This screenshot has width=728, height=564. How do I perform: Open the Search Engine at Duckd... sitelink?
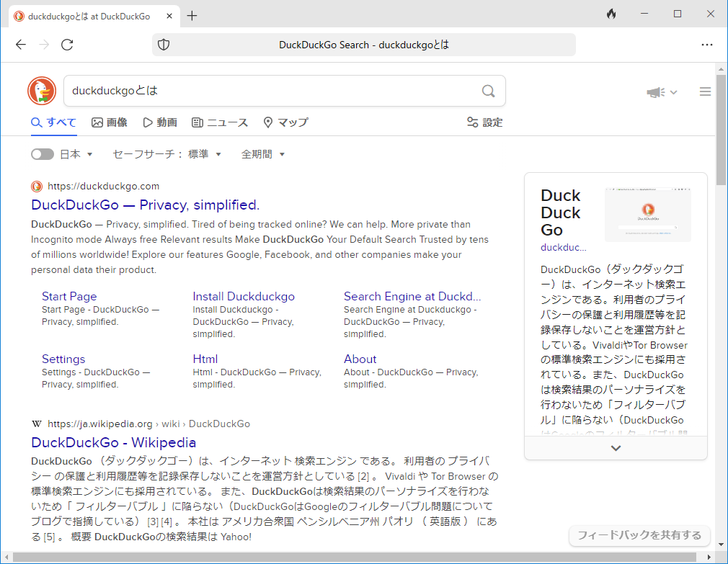[412, 296]
